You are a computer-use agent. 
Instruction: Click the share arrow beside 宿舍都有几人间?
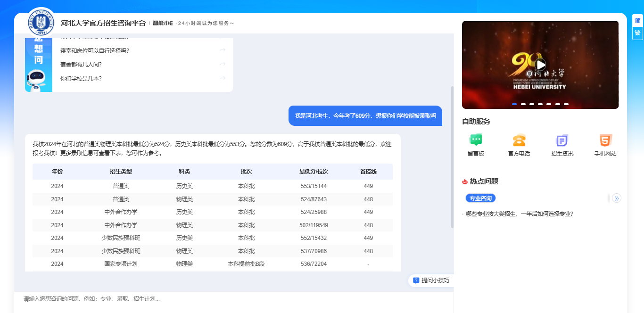tap(223, 65)
